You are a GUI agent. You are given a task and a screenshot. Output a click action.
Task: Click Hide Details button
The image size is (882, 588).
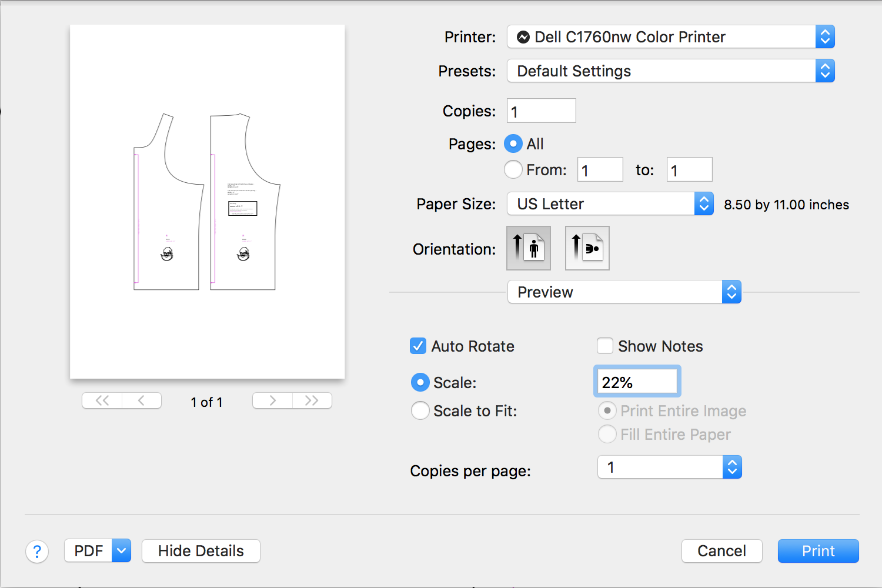201,551
